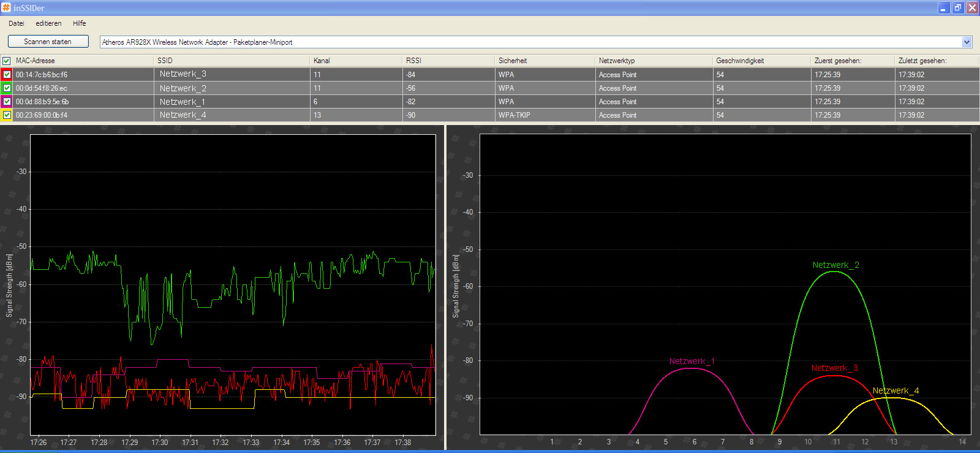Close the inSSIDer window
Screen dimensions: 980x453
tap(972, 7)
